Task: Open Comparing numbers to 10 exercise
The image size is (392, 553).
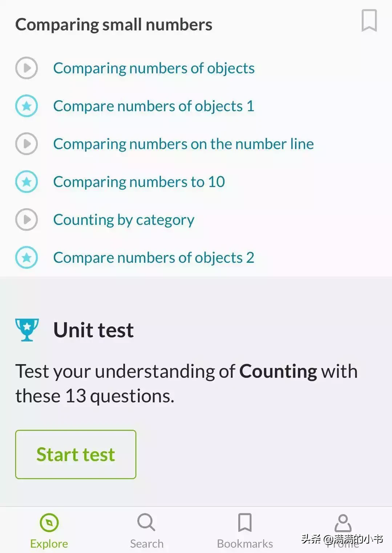Action: point(139,182)
